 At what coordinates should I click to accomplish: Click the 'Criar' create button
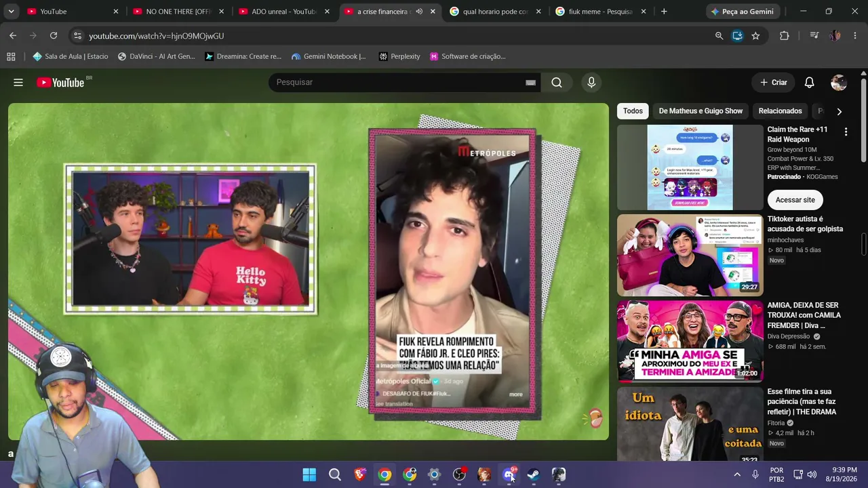coord(773,83)
